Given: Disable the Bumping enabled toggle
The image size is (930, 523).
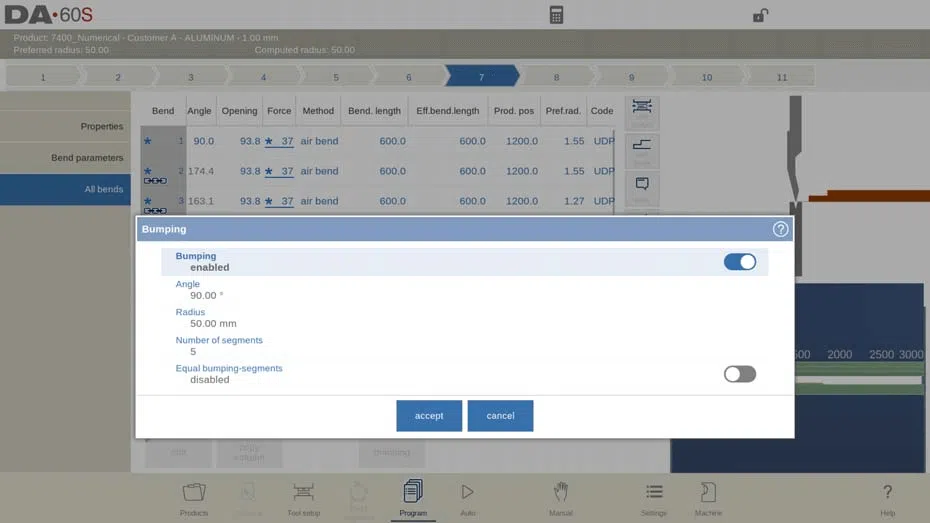Looking at the screenshot, I should (x=740, y=262).
